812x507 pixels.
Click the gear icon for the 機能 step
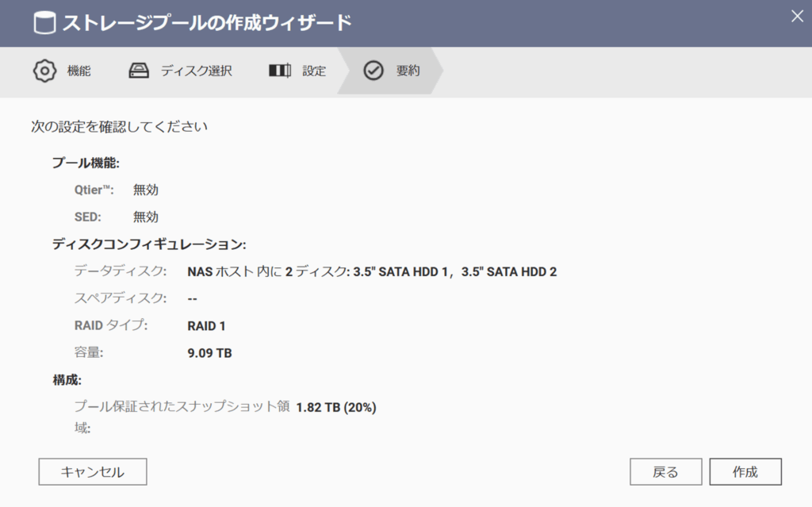[45, 71]
